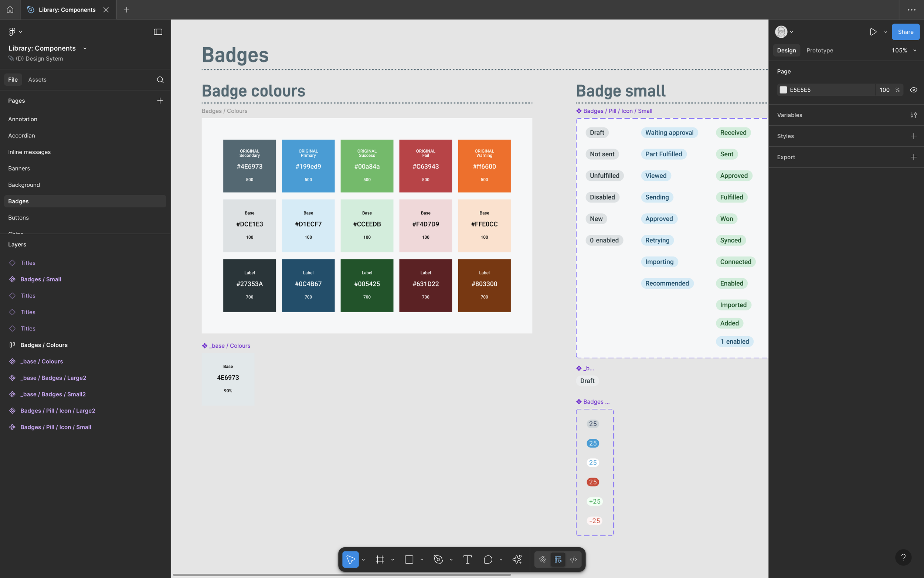924x578 pixels.
Task: Enable the draw annotation mode toggle
Action: point(543,559)
